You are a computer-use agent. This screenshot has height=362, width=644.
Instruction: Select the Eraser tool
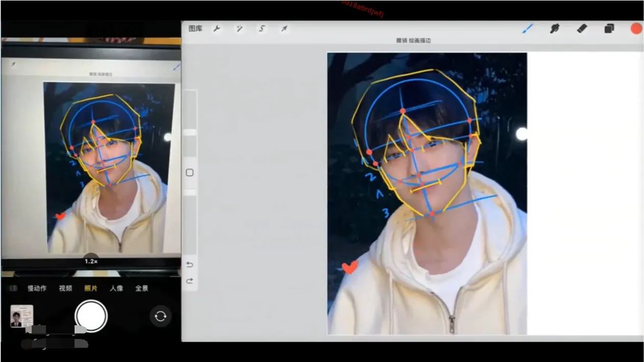tap(582, 29)
